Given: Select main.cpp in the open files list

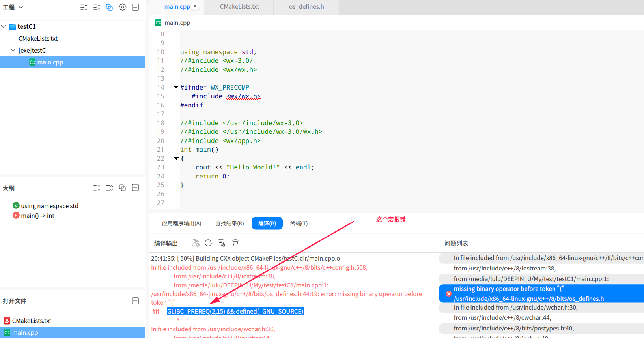Looking at the screenshot, I should [x=73, y=332].
